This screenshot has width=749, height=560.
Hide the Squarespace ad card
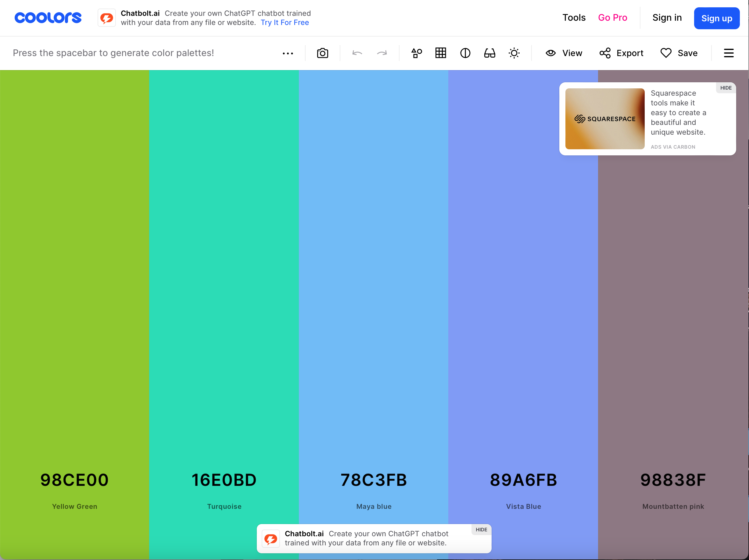(726, 88)
